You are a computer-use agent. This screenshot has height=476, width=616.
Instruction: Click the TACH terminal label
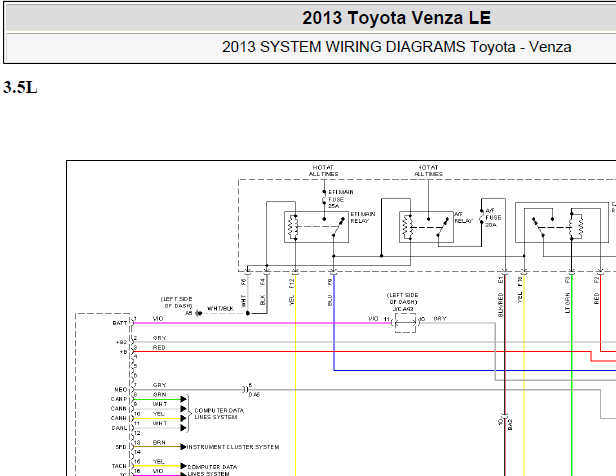pos(119,466)
